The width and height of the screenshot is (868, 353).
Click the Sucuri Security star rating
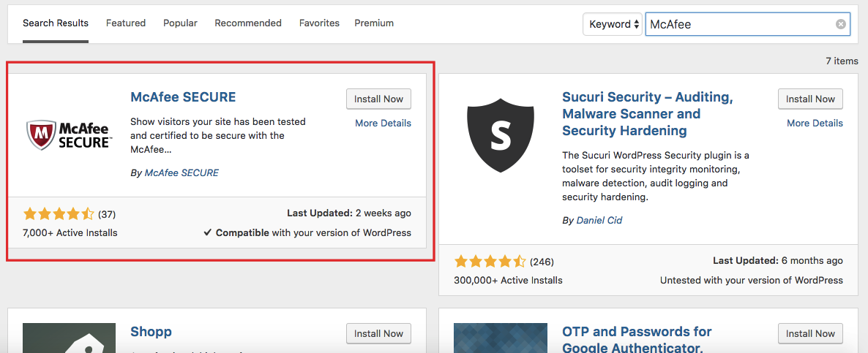pyautogui.click(x=490, y=262)
